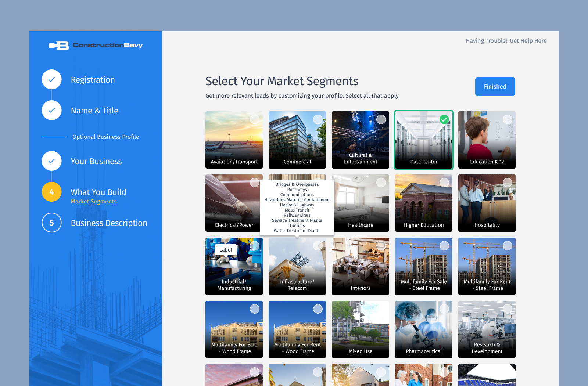Uncheck the Data Center green checkmark

pos(444,119)
